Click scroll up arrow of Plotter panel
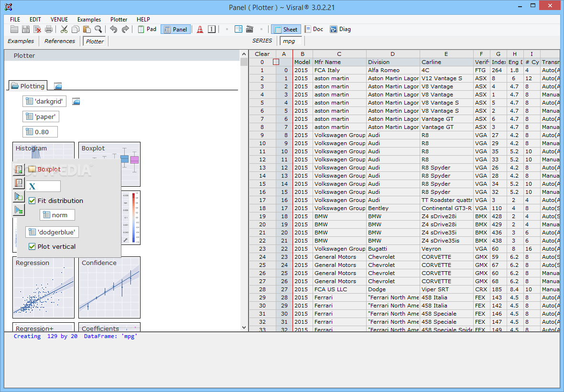 click(244, 54)
